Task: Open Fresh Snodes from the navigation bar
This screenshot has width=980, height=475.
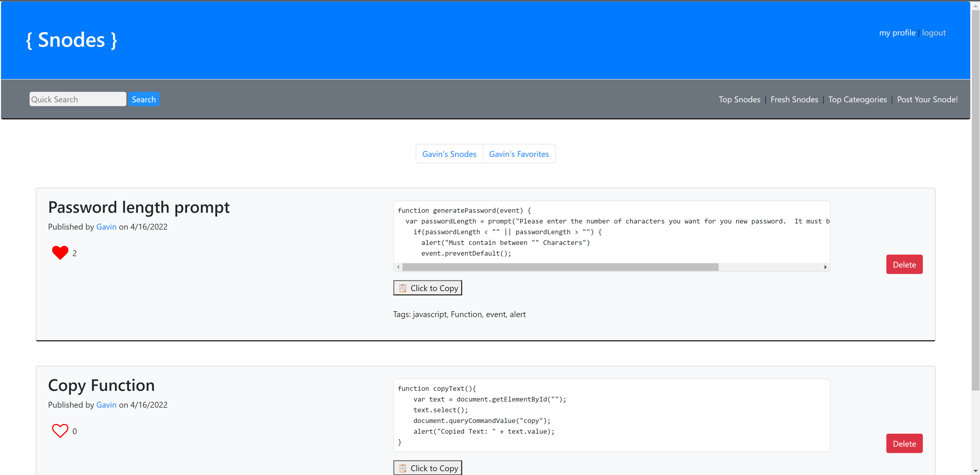Action: click(794, 99)
